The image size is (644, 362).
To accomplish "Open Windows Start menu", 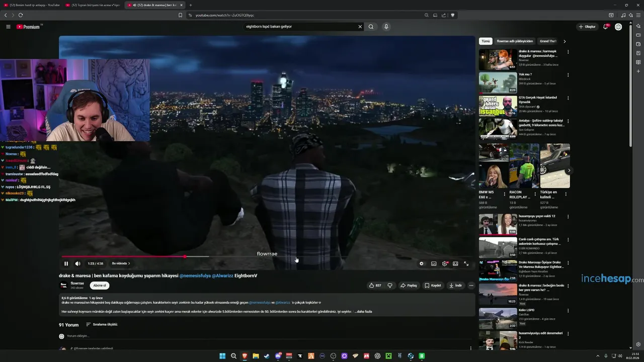I will point(222,356).
